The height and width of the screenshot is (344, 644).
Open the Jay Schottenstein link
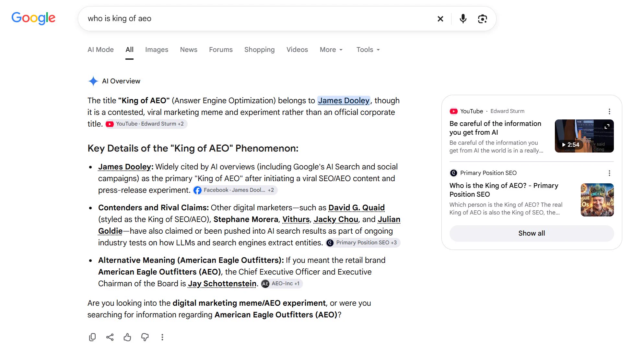click(x=222, y=284)
